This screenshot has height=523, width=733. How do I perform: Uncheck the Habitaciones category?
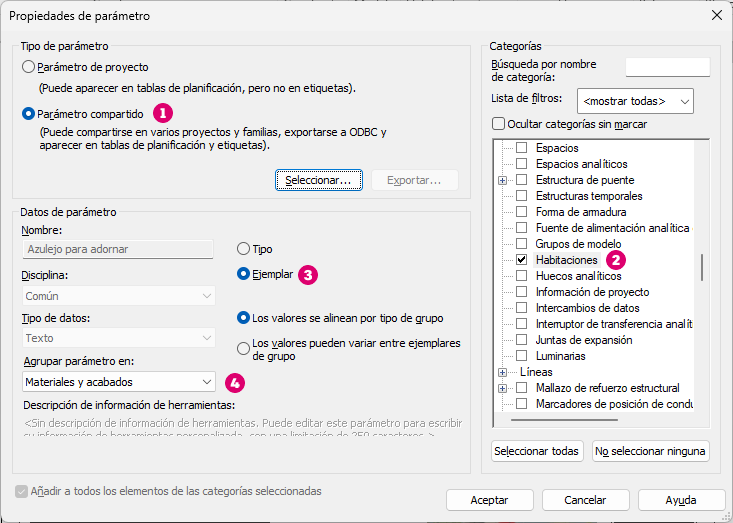pyautogui.click(x=521, y=260)
